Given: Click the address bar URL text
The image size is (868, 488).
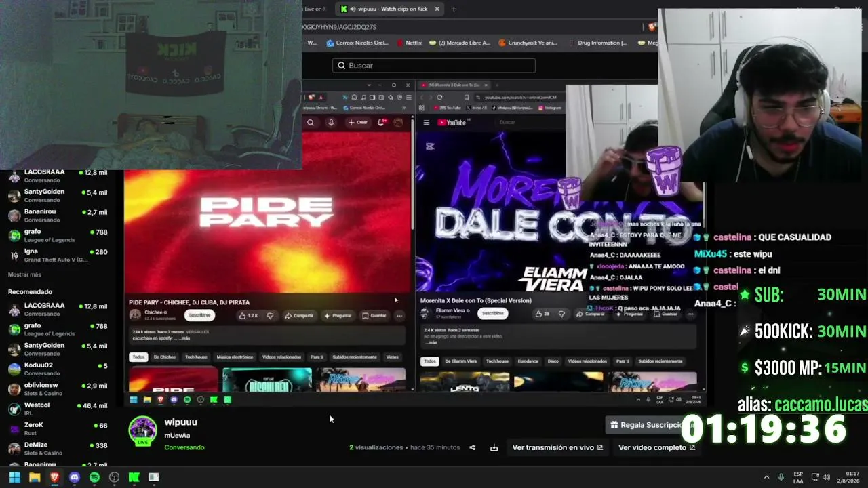Looking at the screenshot, I should 339,27.
